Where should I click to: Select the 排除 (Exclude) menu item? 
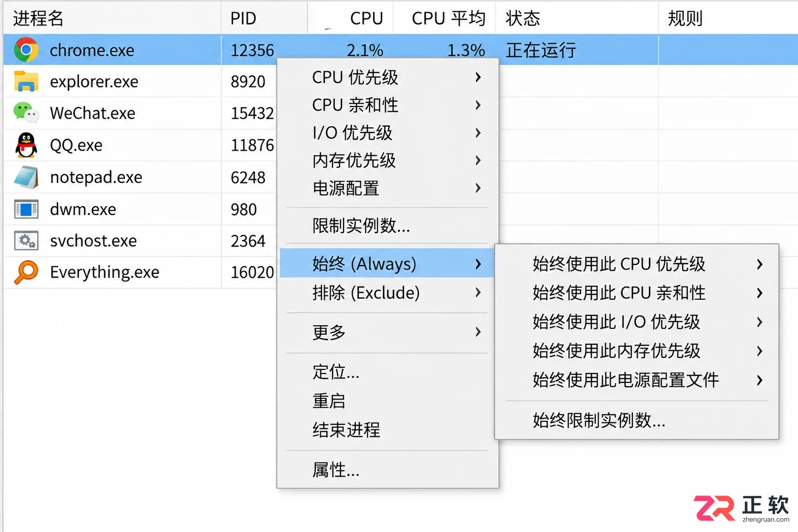point(387,293)
